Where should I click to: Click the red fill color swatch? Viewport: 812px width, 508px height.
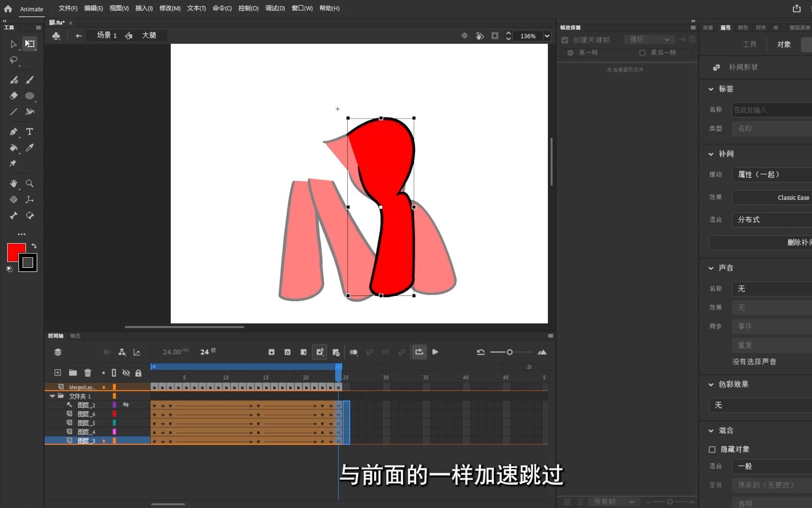pyautogui.click(x=16, y=253)
